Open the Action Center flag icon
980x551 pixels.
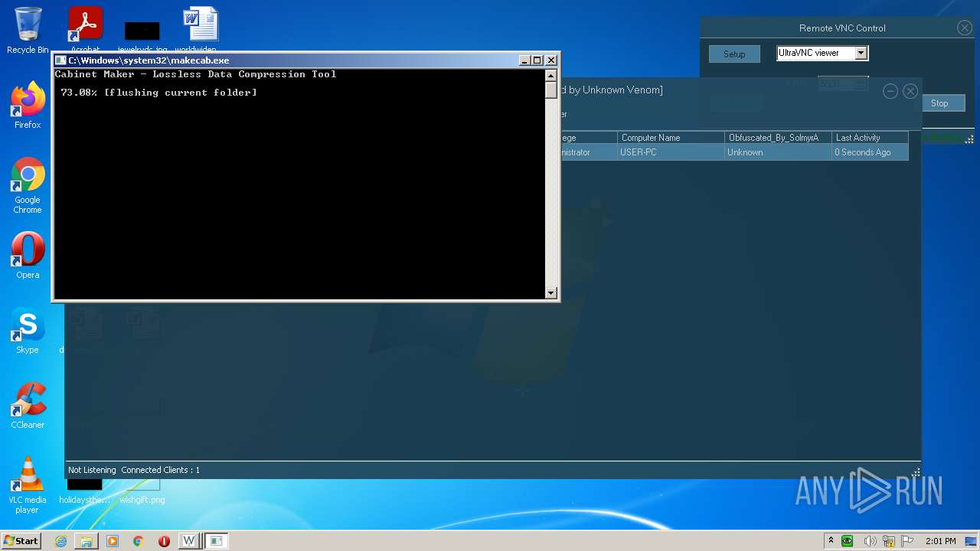click(907, 541)
